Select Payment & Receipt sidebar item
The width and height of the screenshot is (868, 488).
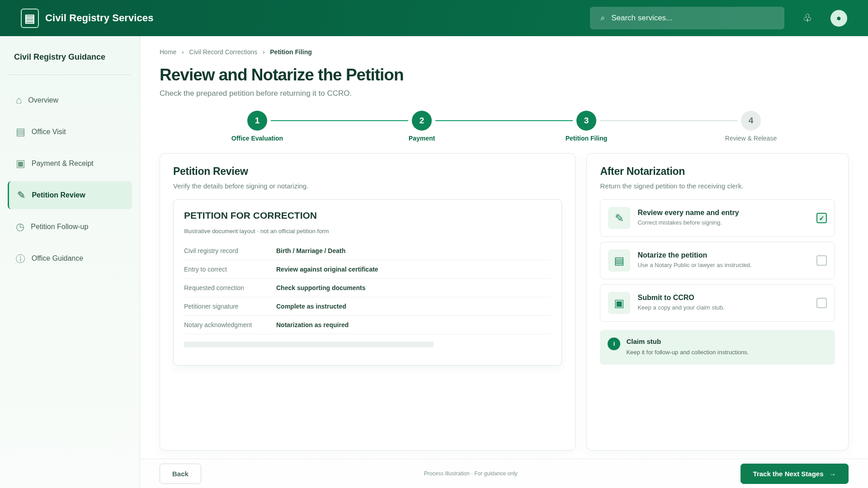pyautogui.click(x=70, y=164)
